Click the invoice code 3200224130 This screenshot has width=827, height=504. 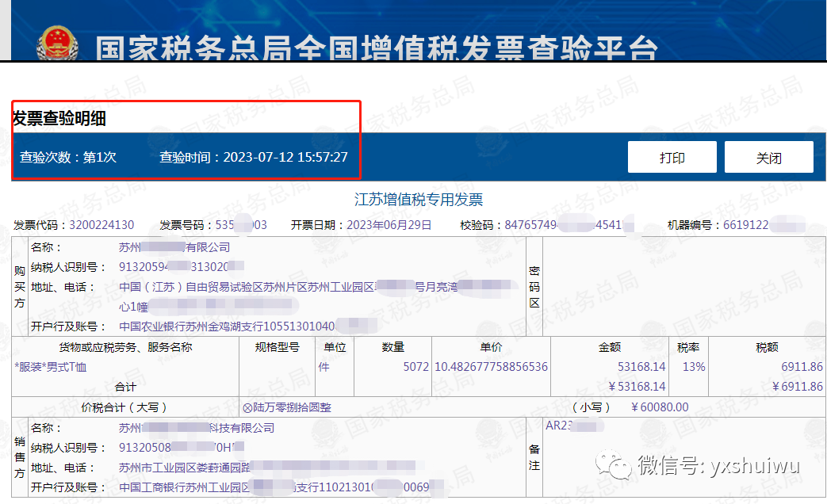(x=101, y=225)
